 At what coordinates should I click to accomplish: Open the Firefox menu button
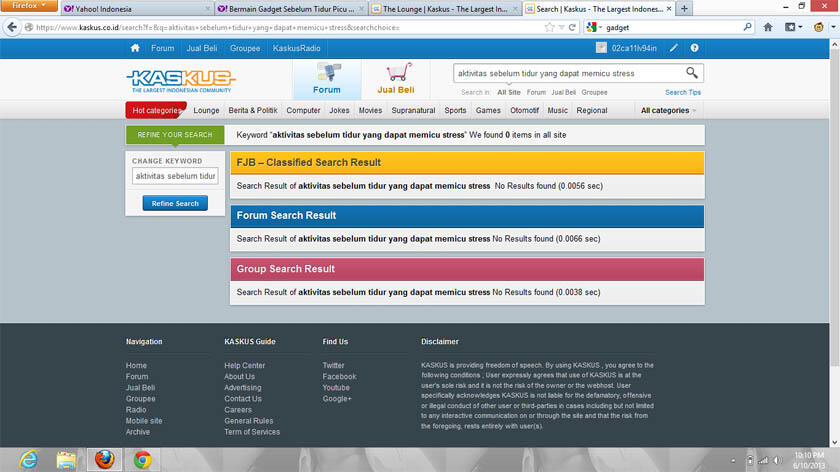pos(29,6)
